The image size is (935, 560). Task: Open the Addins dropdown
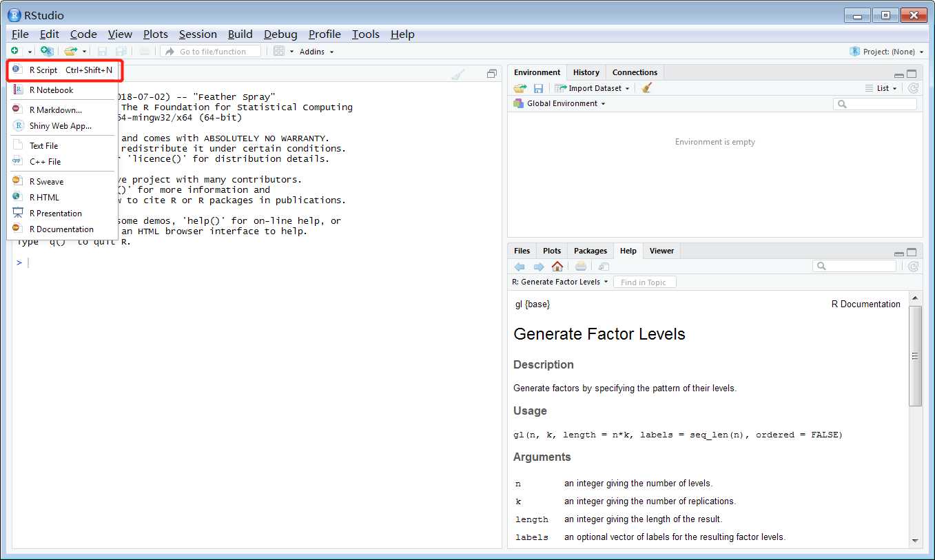(316, 52)
